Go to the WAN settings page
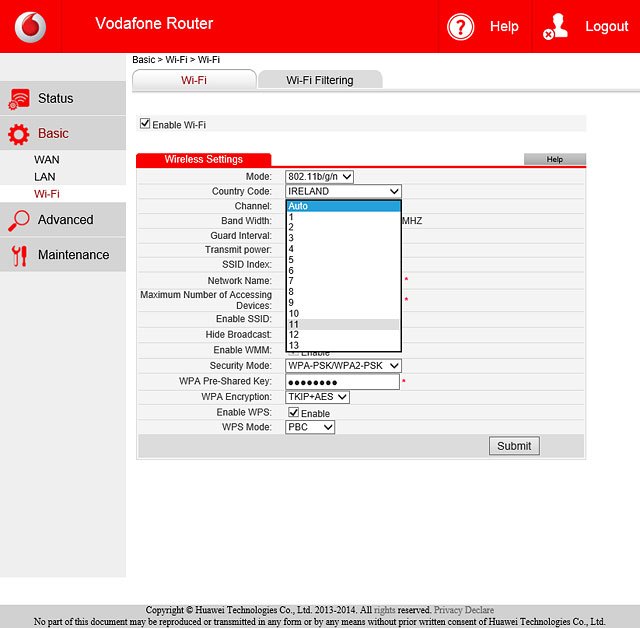 [x=47, y=160]
